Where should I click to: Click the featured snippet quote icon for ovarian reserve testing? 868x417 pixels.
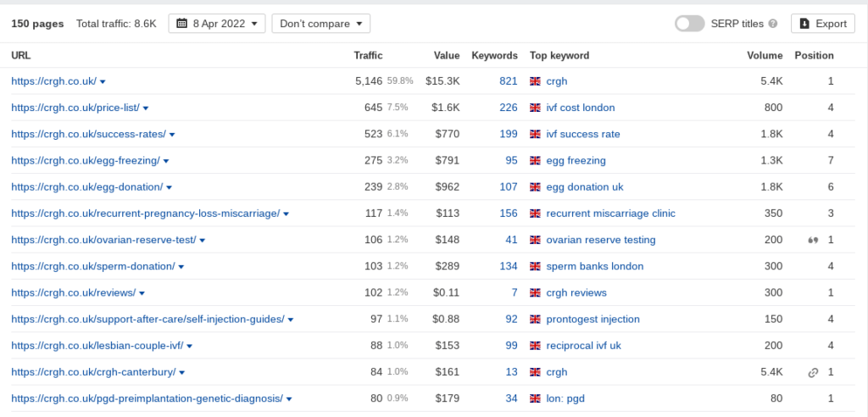[x=813, y=240]
